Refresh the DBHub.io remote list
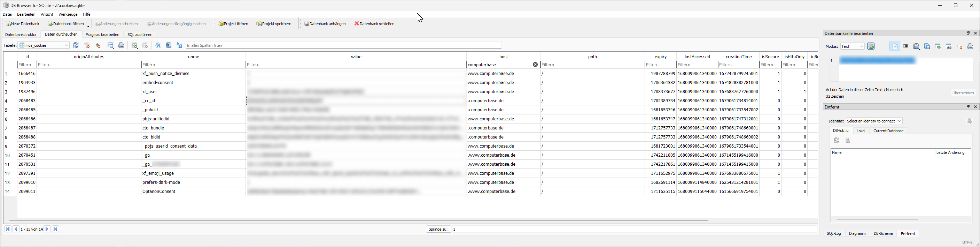 coord(837,141)
